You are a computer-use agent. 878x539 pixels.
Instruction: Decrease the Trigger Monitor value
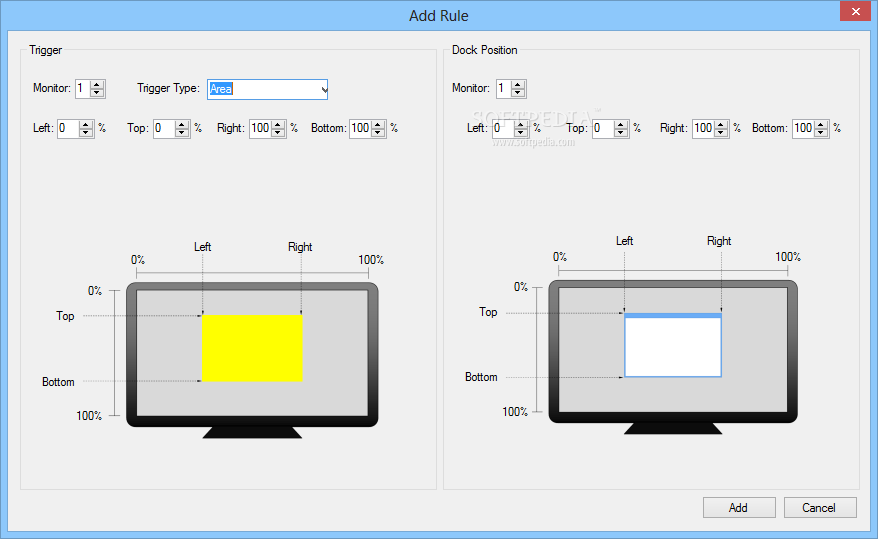[97, 92]
